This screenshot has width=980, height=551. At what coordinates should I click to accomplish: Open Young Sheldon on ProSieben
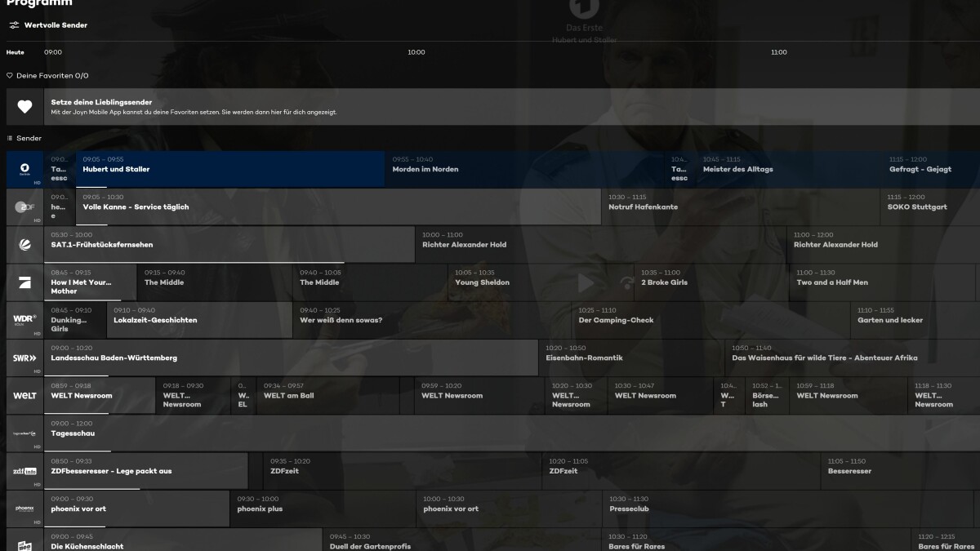(x=540, y=282)
